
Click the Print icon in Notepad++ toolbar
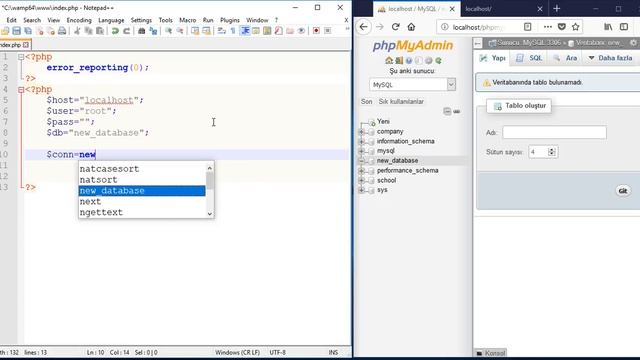[x=62, y=31]
